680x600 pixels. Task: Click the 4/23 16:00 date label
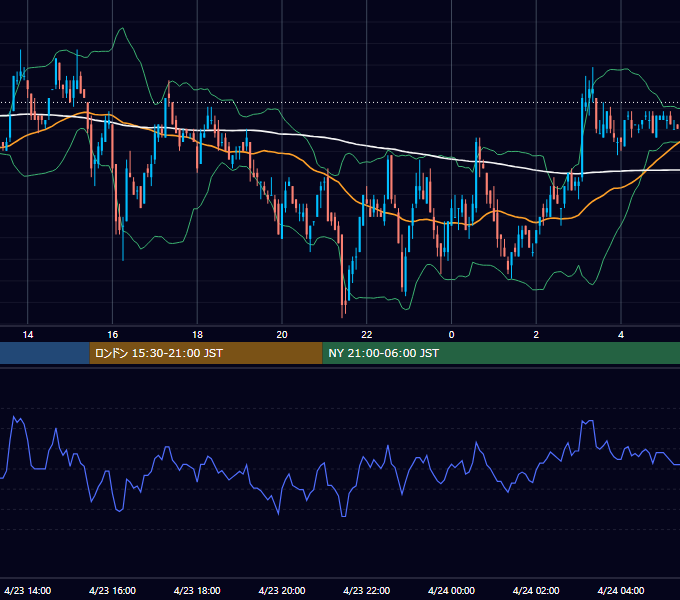pos(112,590)
